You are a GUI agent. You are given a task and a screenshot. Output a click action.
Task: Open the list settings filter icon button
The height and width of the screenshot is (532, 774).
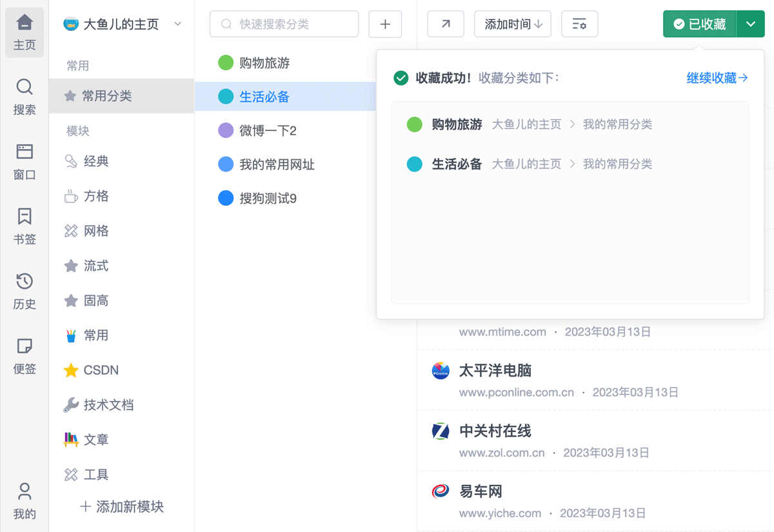click(x=580, y=25)
